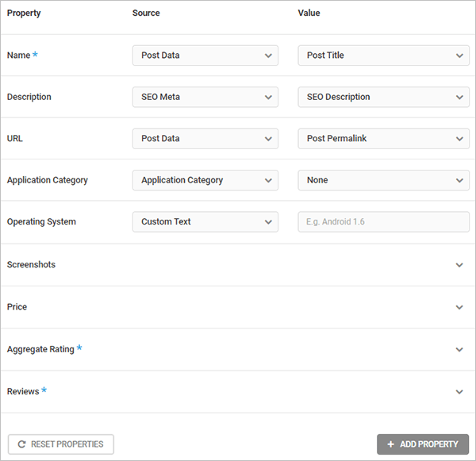
Task: Click the Price row label
Action: pyautogui.click(x=17, y=307)
